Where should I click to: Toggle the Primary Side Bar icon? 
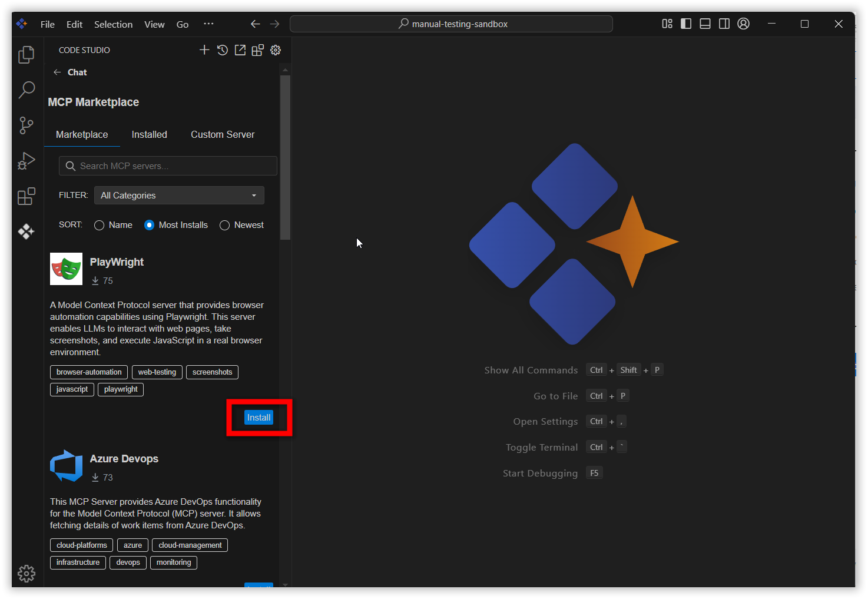tap(686, 24)
